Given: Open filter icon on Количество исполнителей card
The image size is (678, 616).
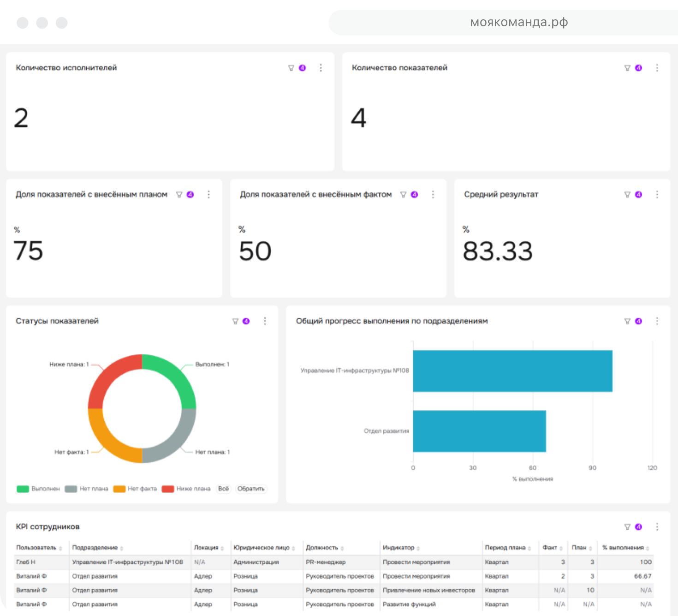Looking at the screenshot, I should (291, 68).
